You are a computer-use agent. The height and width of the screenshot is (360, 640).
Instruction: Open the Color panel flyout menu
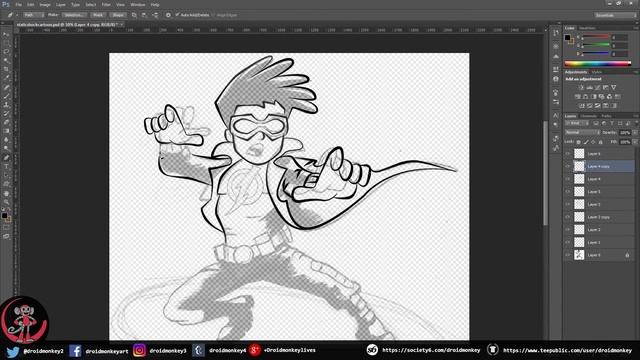[x=635, y=28]
